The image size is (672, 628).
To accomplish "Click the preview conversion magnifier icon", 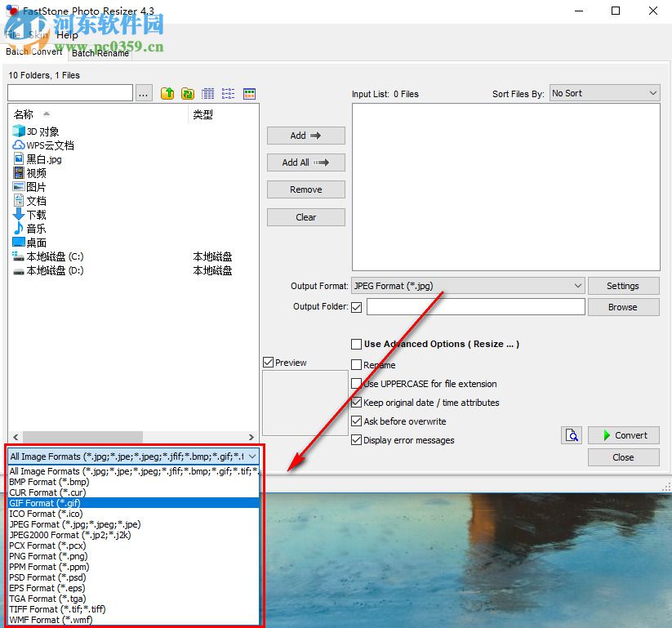I will [x=572, y=435].
